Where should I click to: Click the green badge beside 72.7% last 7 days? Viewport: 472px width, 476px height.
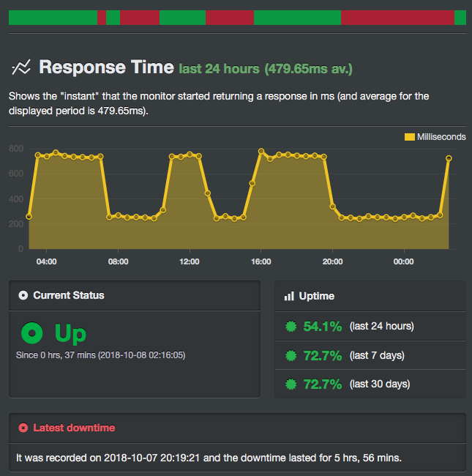coord(293,355)
